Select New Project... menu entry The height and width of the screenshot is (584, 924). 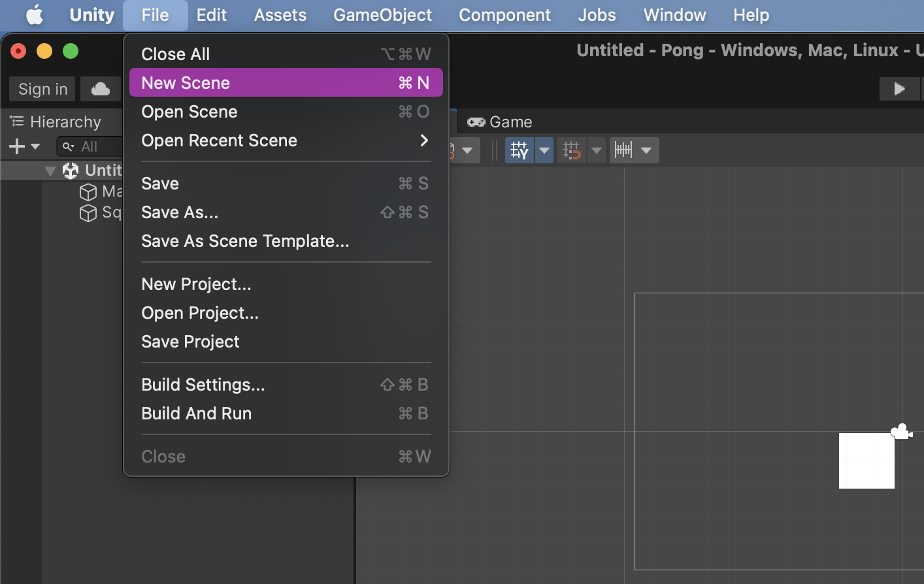286,284
